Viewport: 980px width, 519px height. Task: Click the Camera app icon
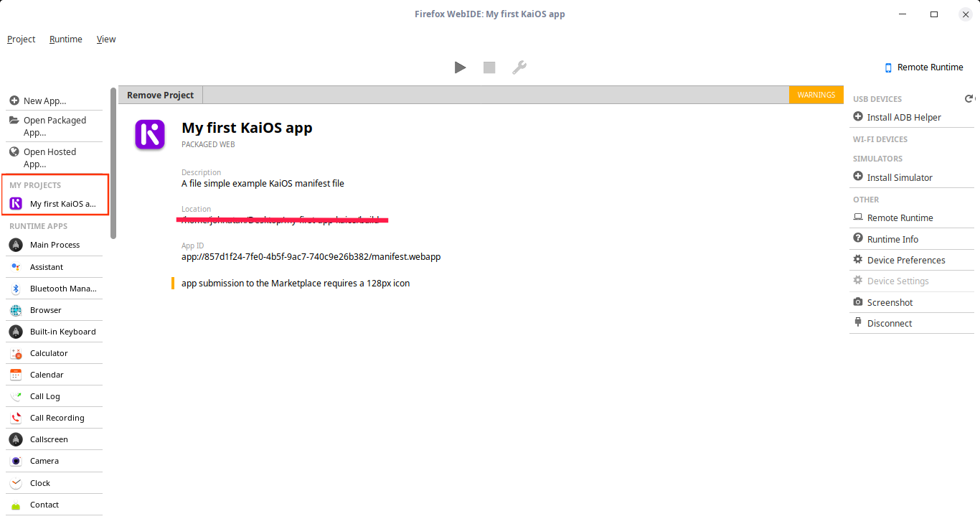click(16, 461)
